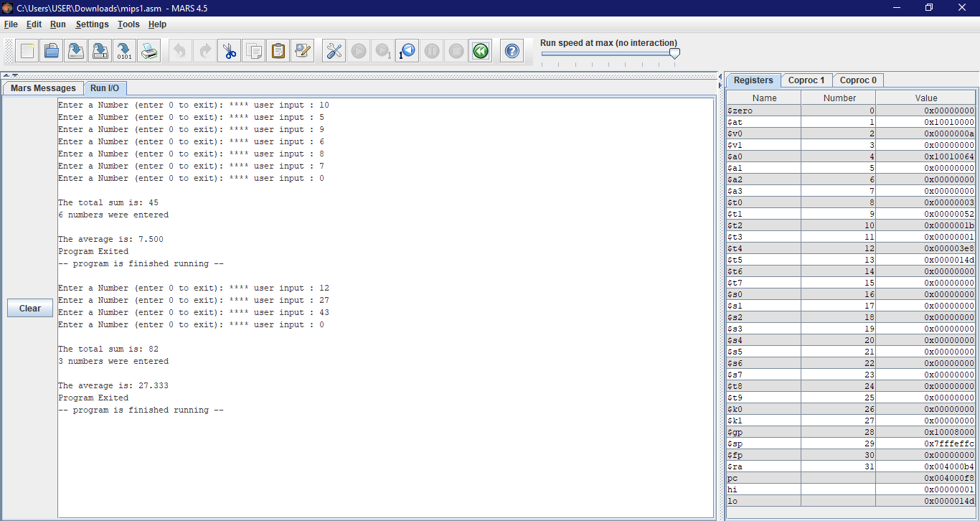This screenshot has height=521, width=980.
Task: Switch to the Mars Messages tab
Action: 43,88
